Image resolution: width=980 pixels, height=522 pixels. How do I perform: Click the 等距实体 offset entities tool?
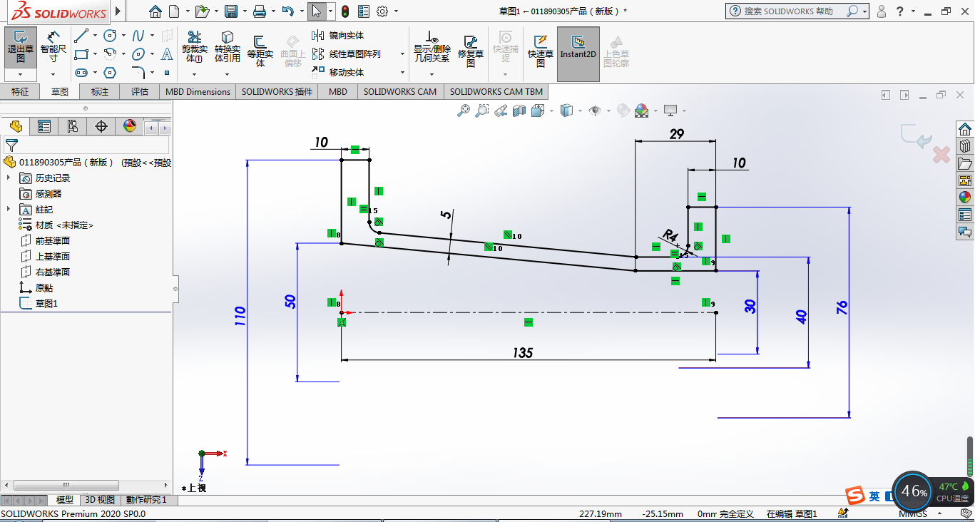tap(260, 50)
